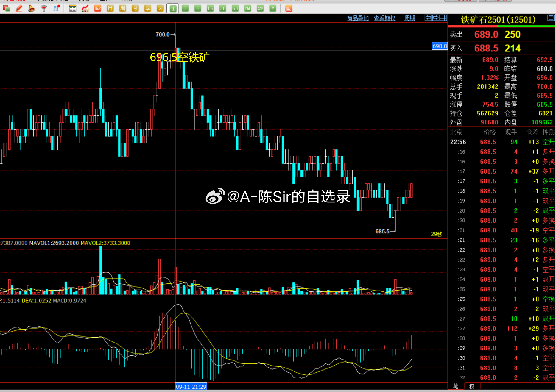Click the trade row with 112 lots
This screenshot has width=556, height=392.
502,329
